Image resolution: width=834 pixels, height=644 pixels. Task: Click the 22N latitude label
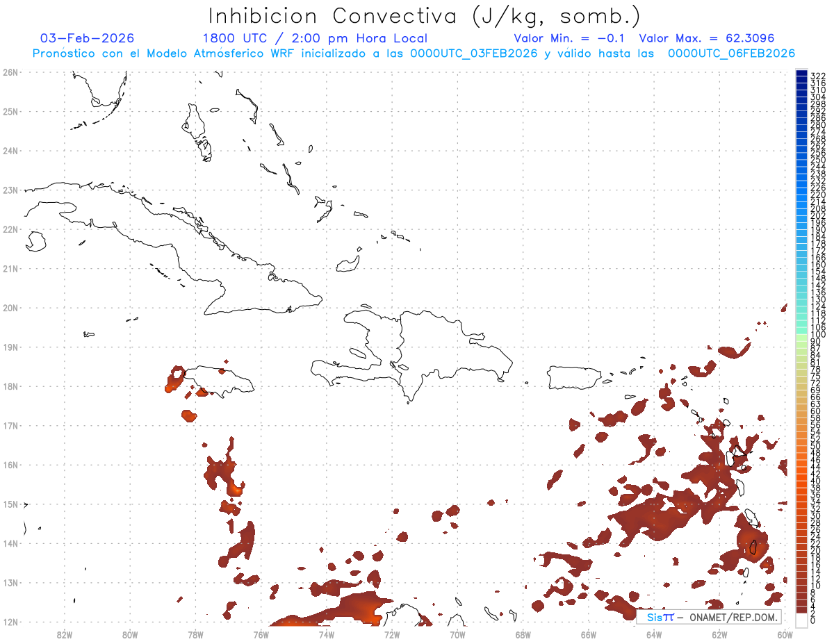(x=10, y=229)
